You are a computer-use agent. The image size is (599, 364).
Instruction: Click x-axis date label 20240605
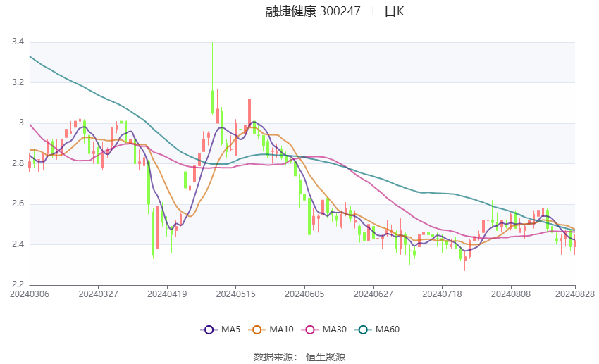tap(304, 294)
